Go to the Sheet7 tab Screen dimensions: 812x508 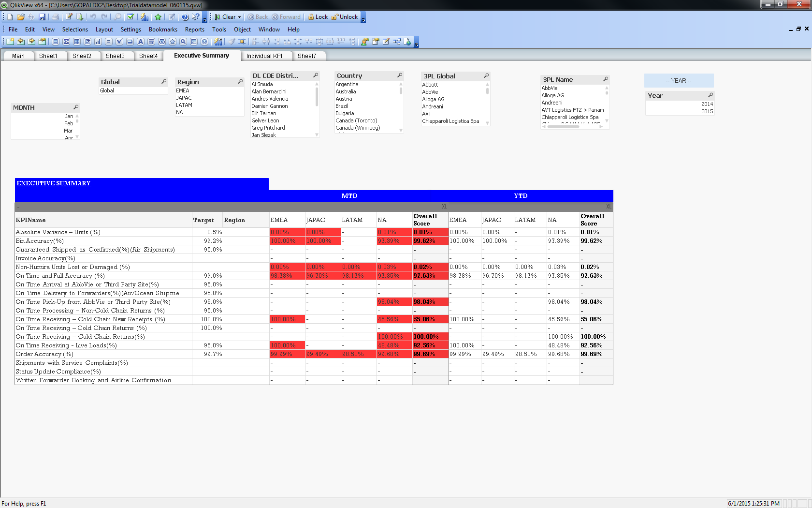[307, 56]
